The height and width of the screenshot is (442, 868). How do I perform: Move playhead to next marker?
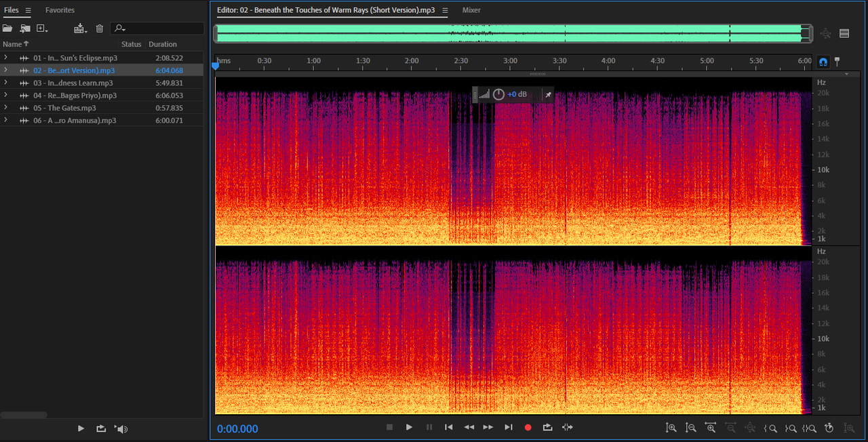[508, 427]
